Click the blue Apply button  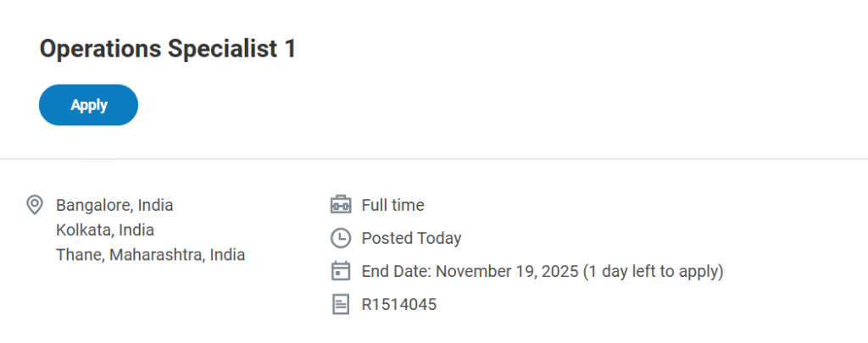tap(88, 105)
